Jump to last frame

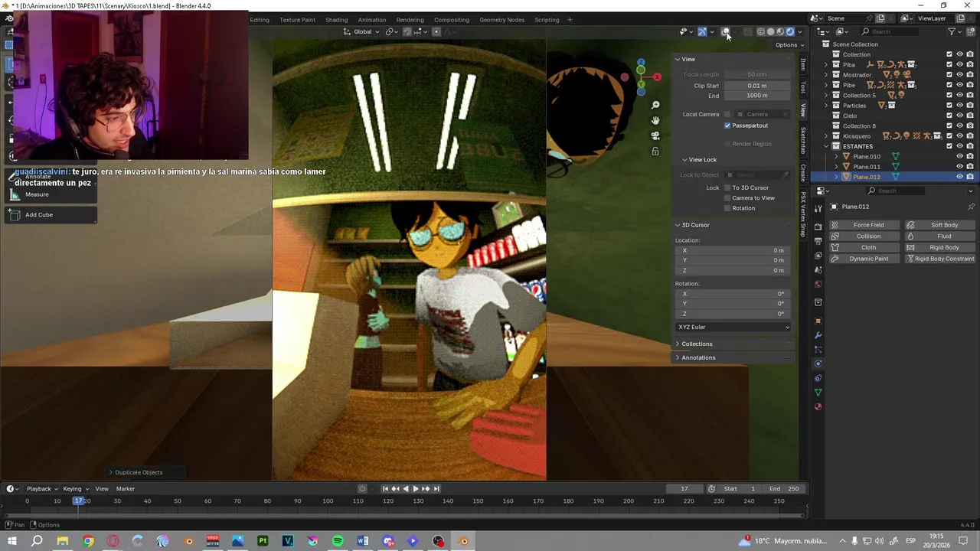pyautogui.click(x=436, y=489)
